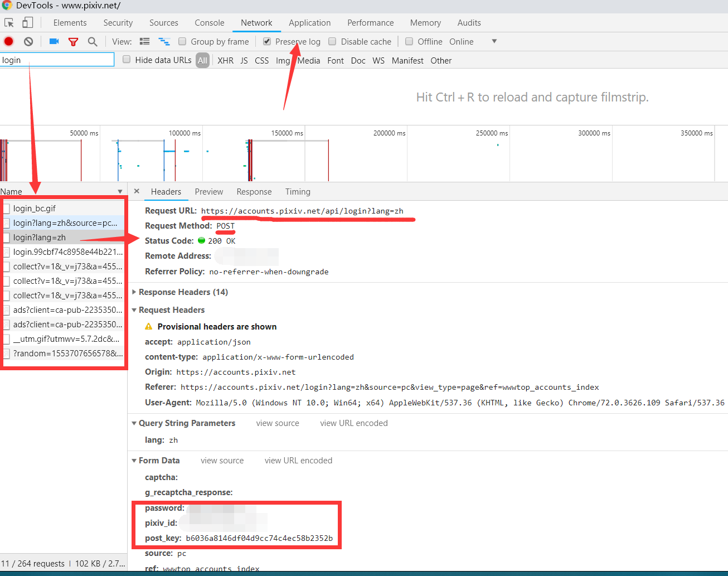Toggle the red filter funnel icon
Screen dimensions: 728x576
coord(73,41)
